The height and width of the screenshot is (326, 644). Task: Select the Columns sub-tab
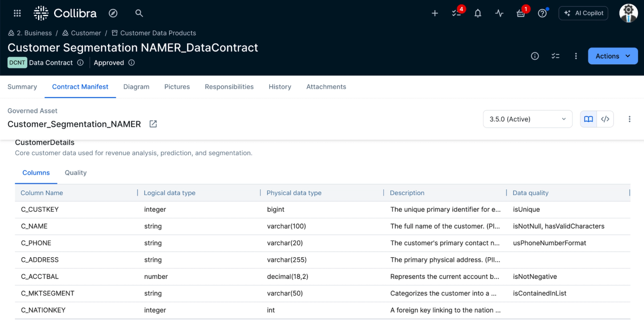(36, 173)
